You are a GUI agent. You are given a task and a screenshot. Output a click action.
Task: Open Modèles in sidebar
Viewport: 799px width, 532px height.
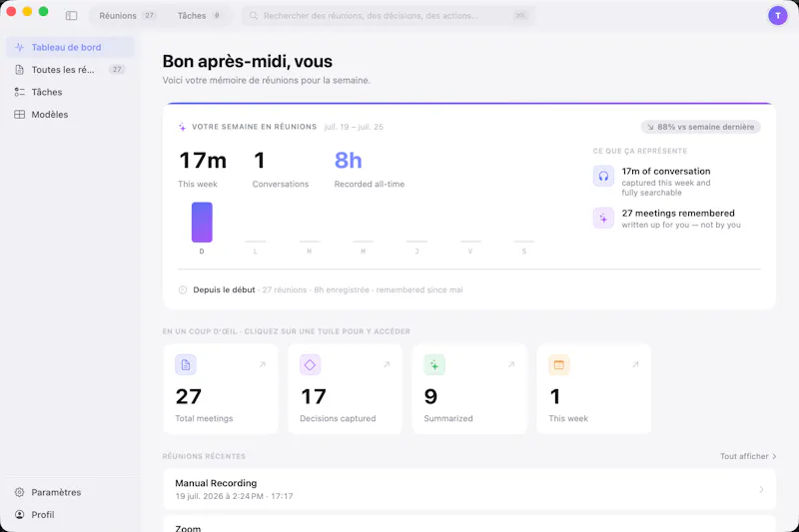(x=70, y=115)
